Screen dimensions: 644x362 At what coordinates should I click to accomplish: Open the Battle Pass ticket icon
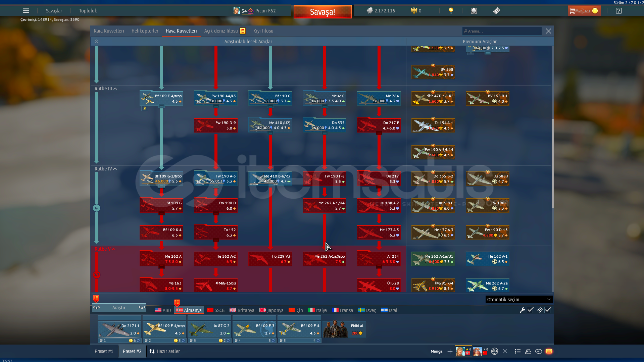pyautogui.click(x=497, y=11)
